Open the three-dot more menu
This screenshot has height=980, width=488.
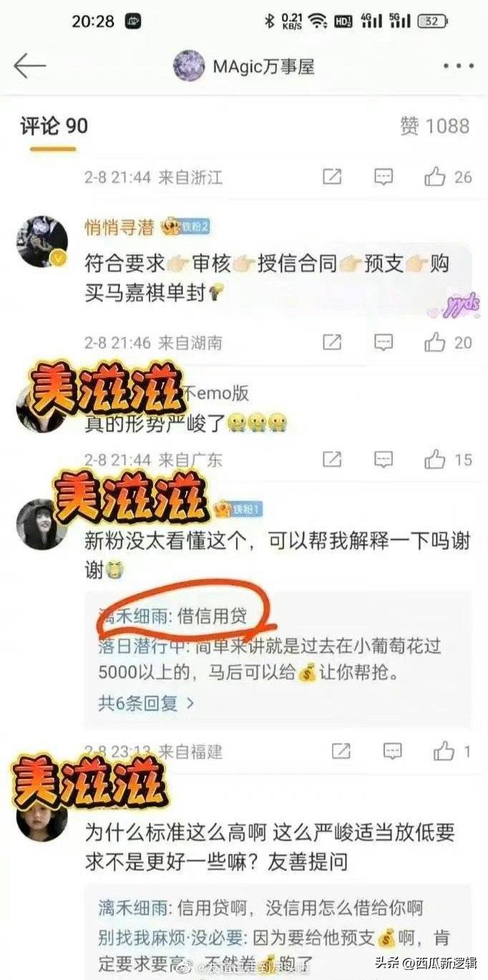[x=458, y=67]
